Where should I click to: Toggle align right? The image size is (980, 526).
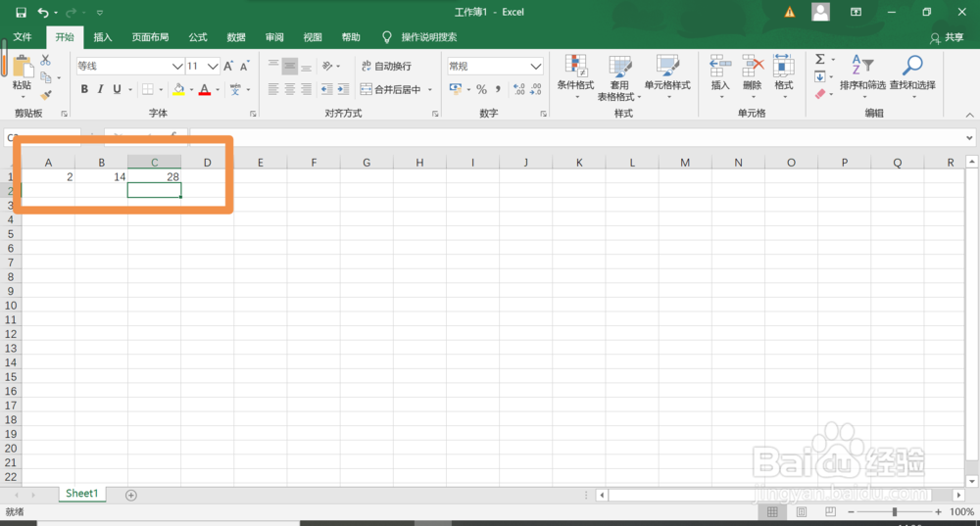(x=306, y=89)
